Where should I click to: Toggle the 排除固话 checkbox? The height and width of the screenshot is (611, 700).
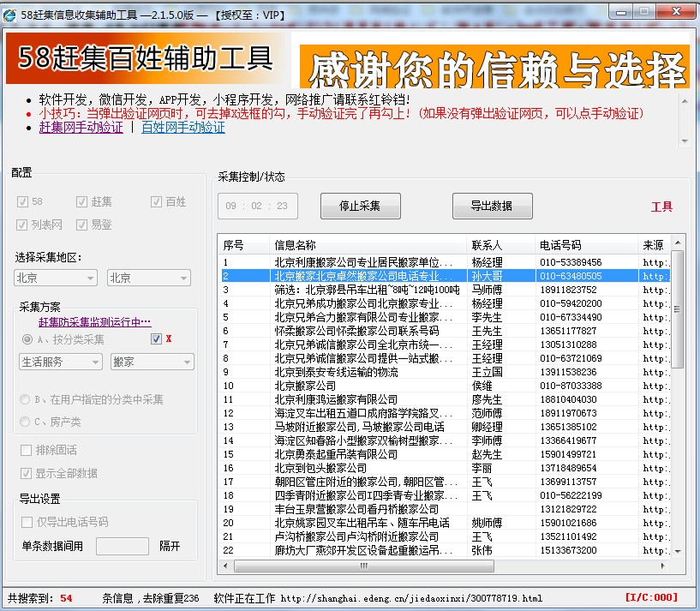pos(27,450)
